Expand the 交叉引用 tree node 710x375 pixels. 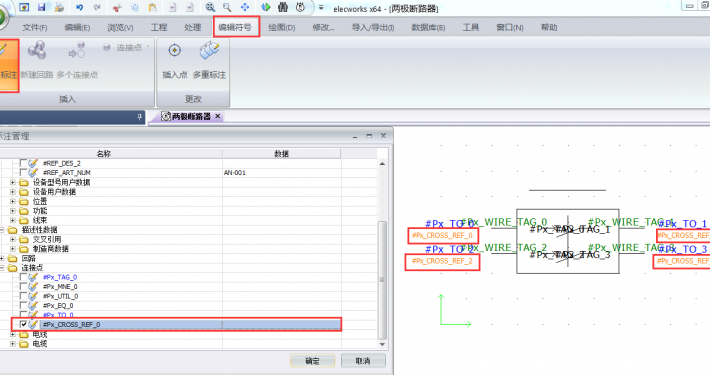[13, 239]
